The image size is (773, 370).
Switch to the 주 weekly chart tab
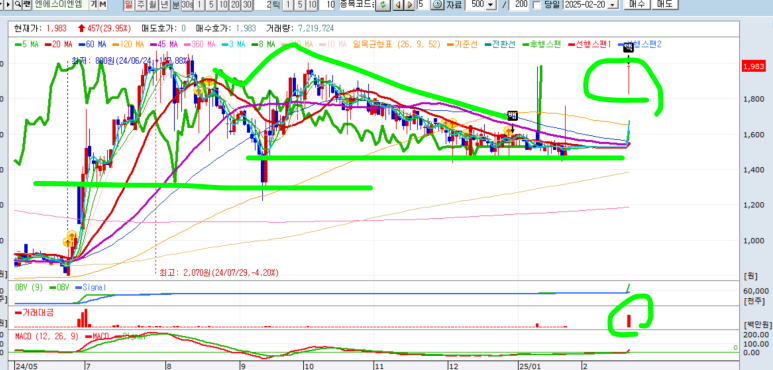(x=141, y=4)
